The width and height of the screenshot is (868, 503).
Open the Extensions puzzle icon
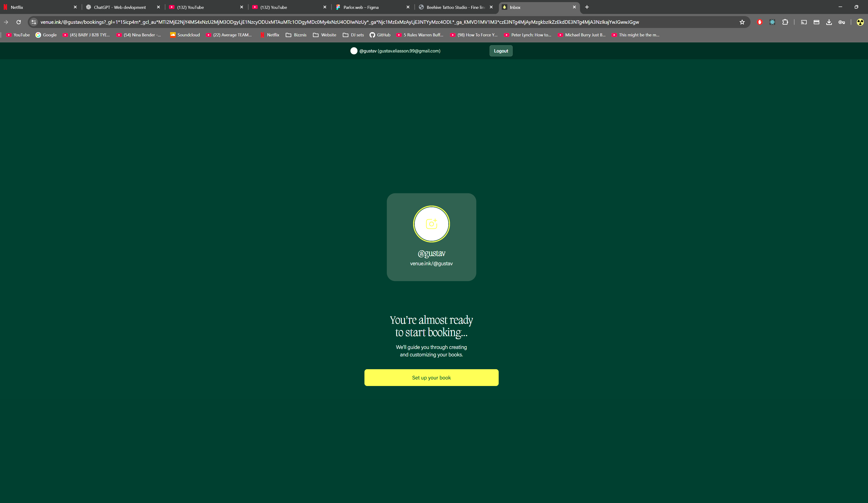(785, 22)
